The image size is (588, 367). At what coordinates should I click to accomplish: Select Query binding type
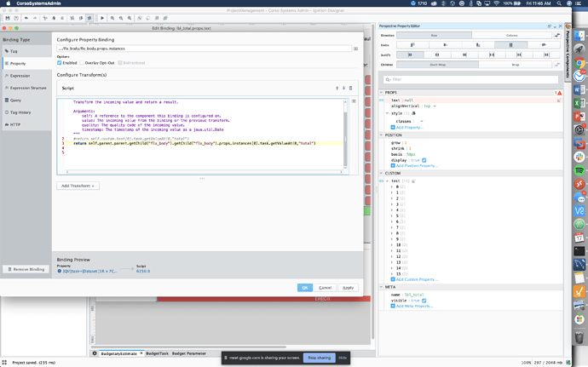tap(27, 100)
